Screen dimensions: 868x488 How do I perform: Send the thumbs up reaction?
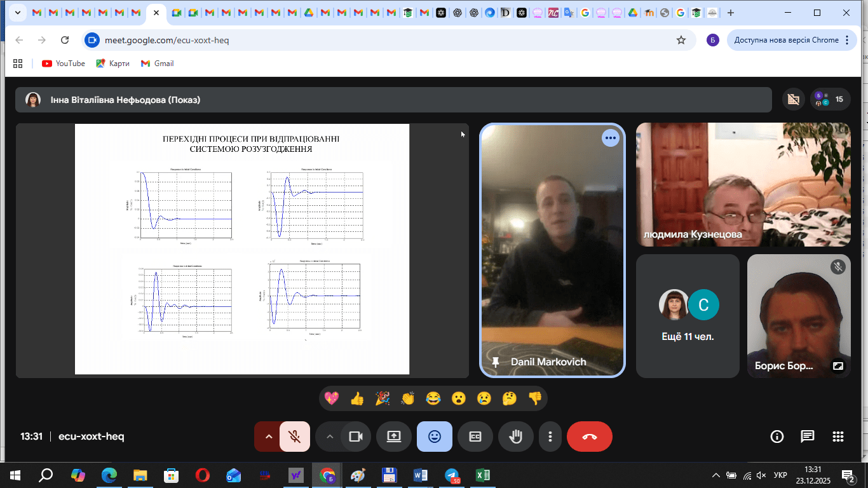[357, 398]
